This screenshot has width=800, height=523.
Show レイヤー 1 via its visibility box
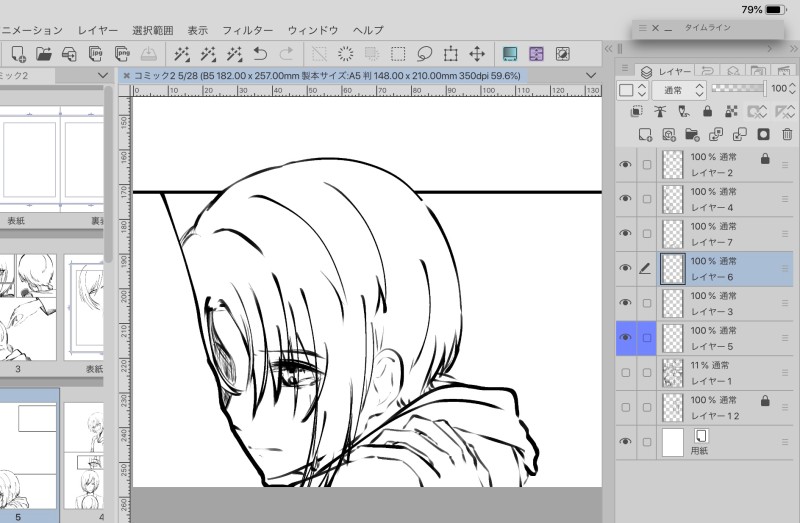pyautogui.click(x=626, y=373)
